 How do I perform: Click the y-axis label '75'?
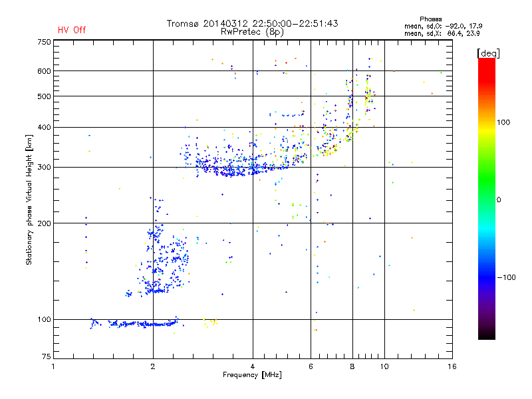point(47,356)
